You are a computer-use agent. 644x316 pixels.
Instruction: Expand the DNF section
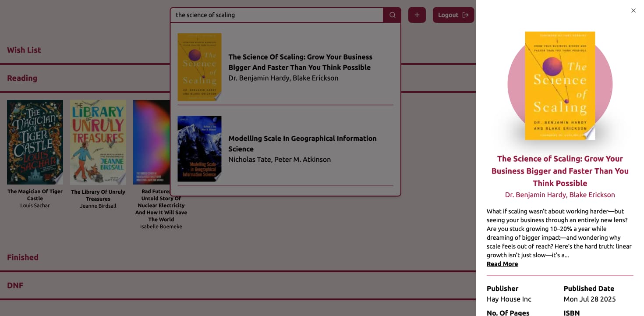coord(15,285)
